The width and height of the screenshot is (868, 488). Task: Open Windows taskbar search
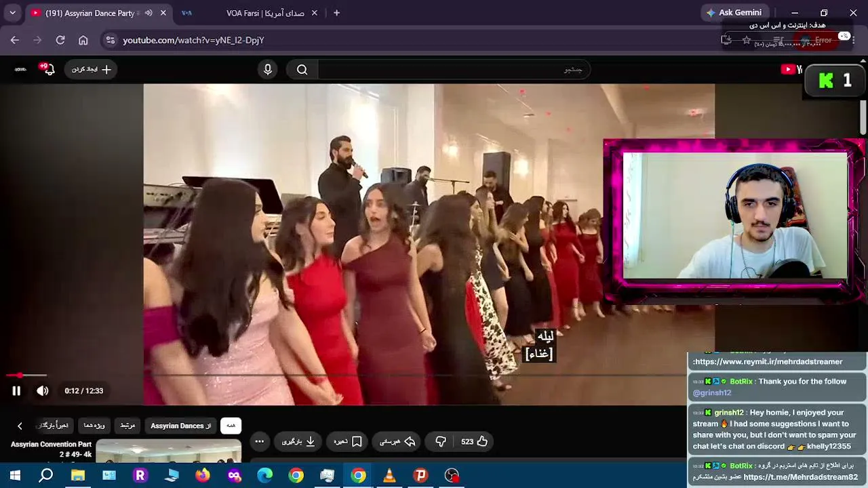click(x=46, y=475)
